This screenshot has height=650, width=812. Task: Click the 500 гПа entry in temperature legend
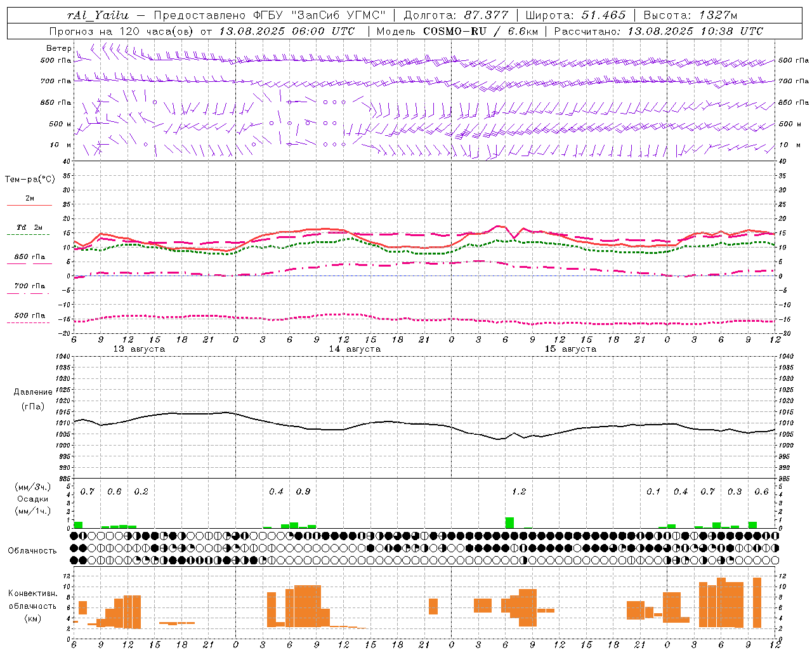pos(30,315)
